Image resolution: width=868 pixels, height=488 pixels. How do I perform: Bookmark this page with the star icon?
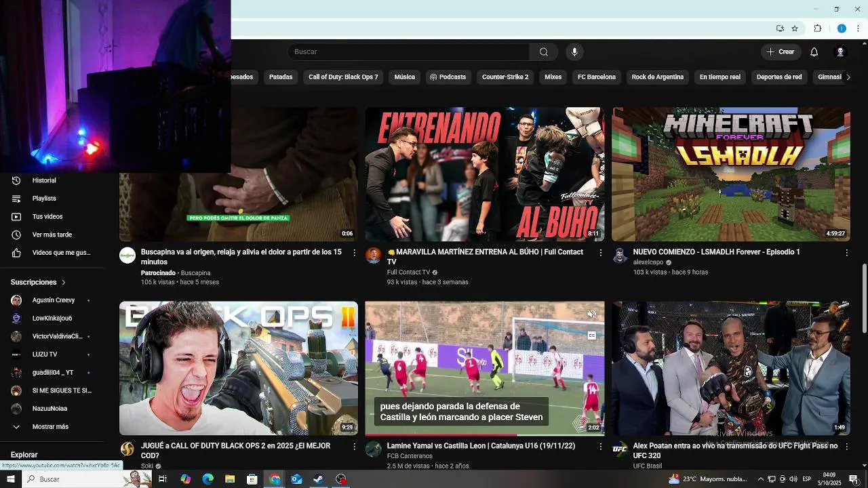pos(795,28)
